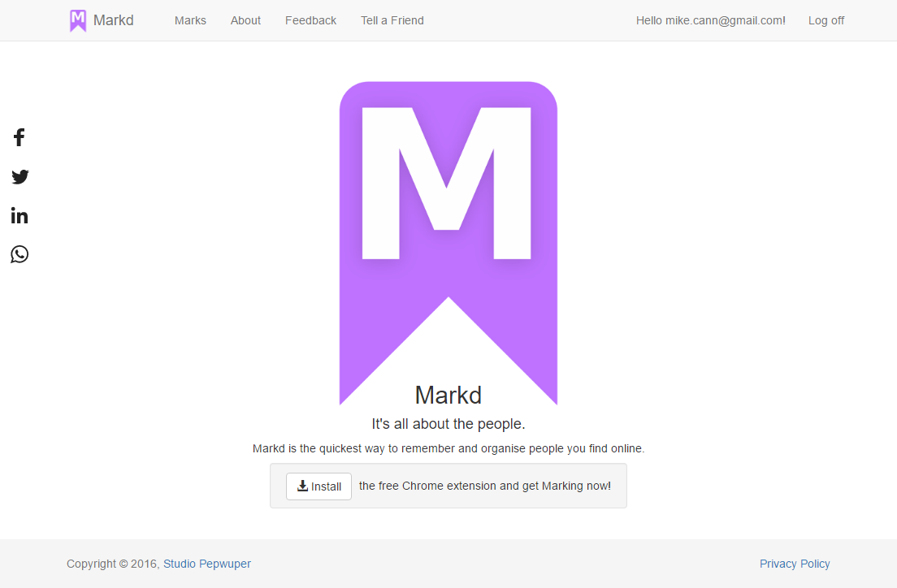Select Tell a Friend in navbar
The height and width of the screenshot is (588, 897).
tap(392, 20)
